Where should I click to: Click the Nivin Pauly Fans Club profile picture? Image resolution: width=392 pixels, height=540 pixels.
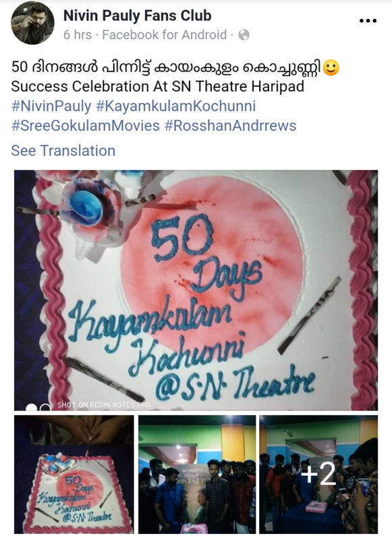click(x=32, y=23)
